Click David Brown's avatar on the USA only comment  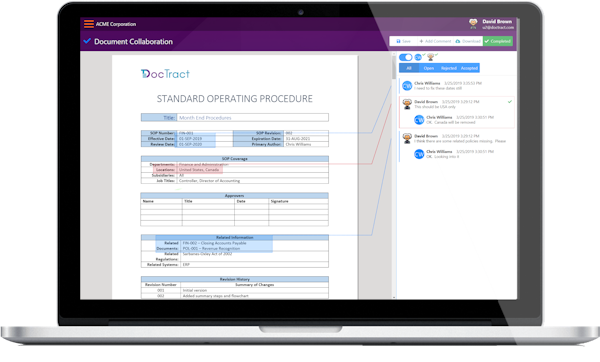[407, 104]
